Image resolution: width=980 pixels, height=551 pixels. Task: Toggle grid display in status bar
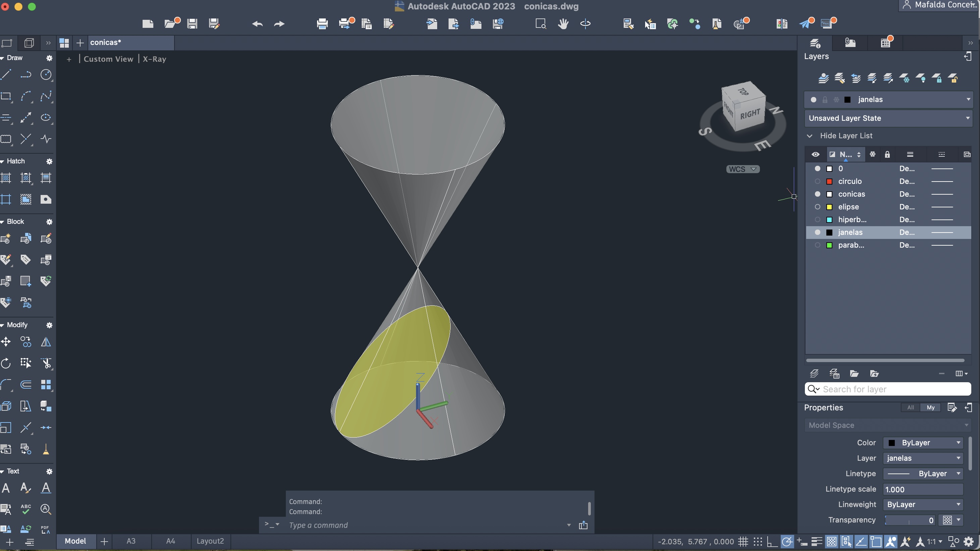pyautogui.click(x=743, y=542)
